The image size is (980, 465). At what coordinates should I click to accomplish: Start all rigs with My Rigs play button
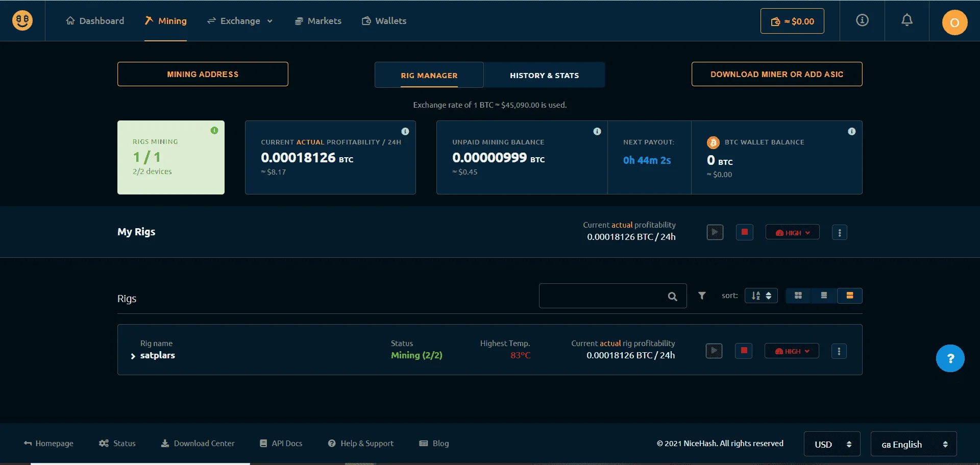tap(715, 232)
